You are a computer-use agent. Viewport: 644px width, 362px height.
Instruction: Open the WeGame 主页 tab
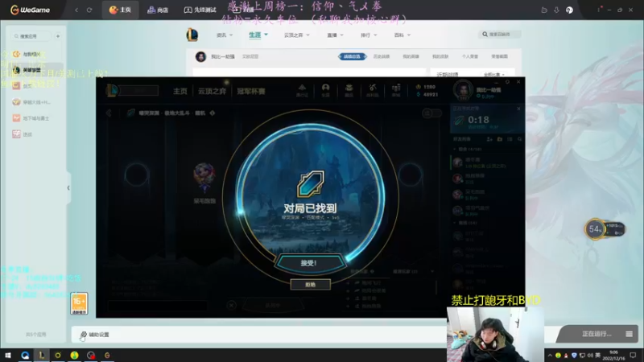(120, 10)
